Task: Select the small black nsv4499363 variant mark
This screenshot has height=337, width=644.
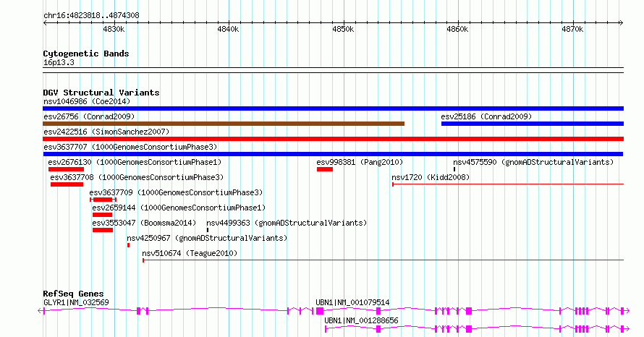Action: point(208,230)
